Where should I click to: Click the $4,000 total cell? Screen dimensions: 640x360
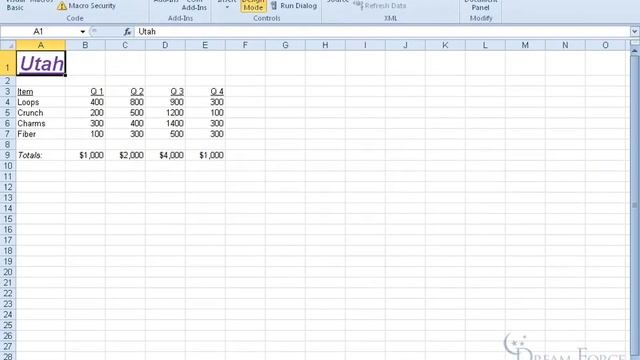[165, 155]
